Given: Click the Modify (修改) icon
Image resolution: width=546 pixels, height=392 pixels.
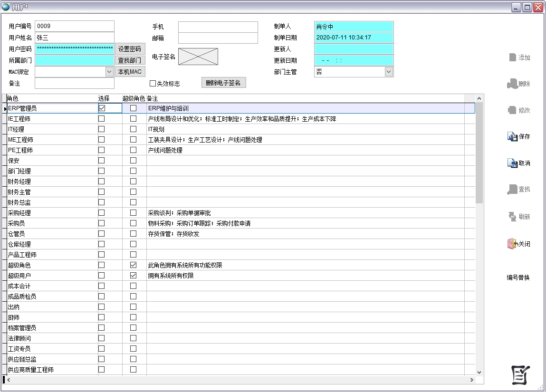Looking at the screenshot, I should 512,110.
